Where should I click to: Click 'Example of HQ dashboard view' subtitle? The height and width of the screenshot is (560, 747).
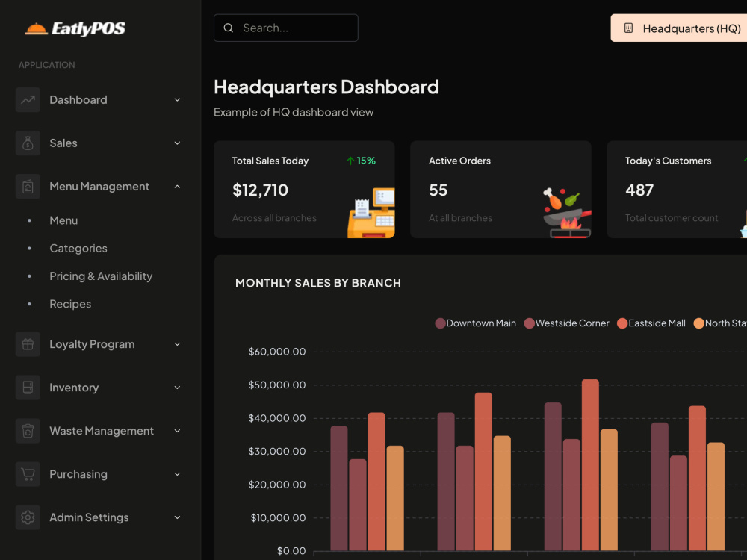point(294,113)
